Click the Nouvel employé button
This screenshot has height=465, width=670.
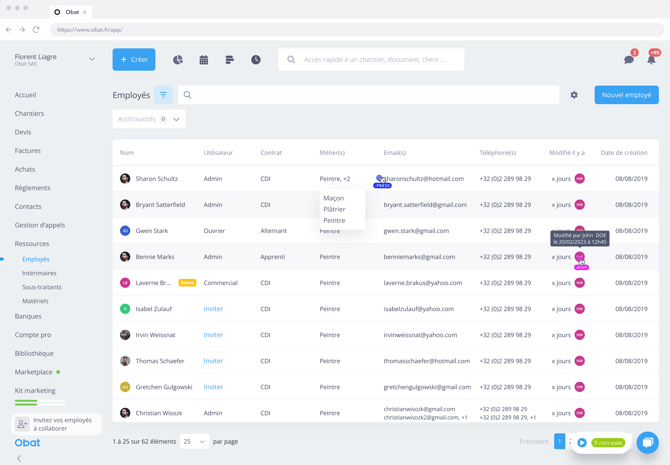(x=626, y=95)
